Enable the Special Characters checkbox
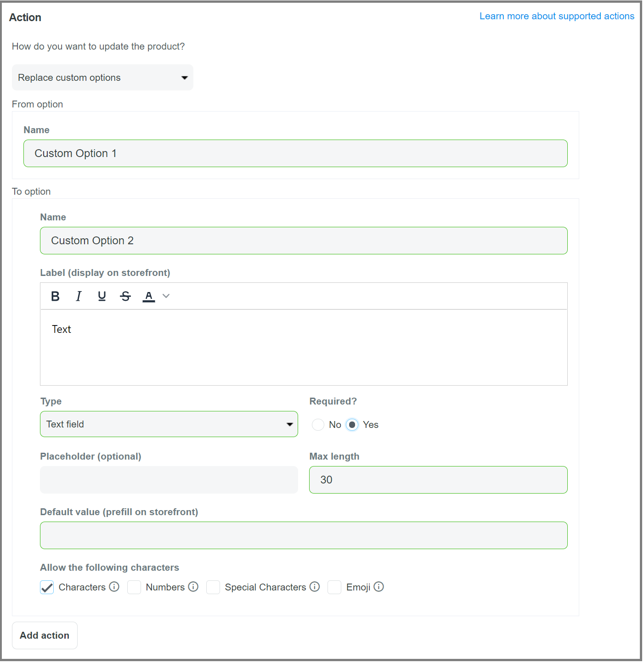Screen dimensions: 644x663 (x=213, y=587)
